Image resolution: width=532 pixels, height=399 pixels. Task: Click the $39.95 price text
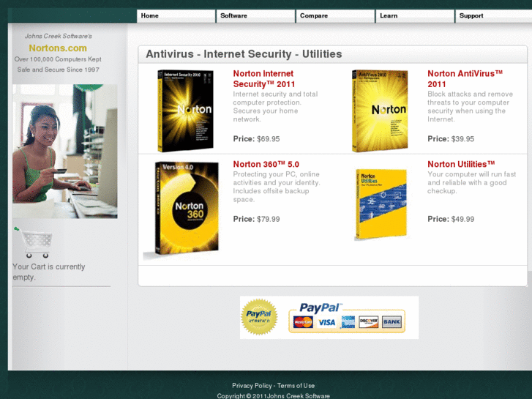click(x=462, y=139)
